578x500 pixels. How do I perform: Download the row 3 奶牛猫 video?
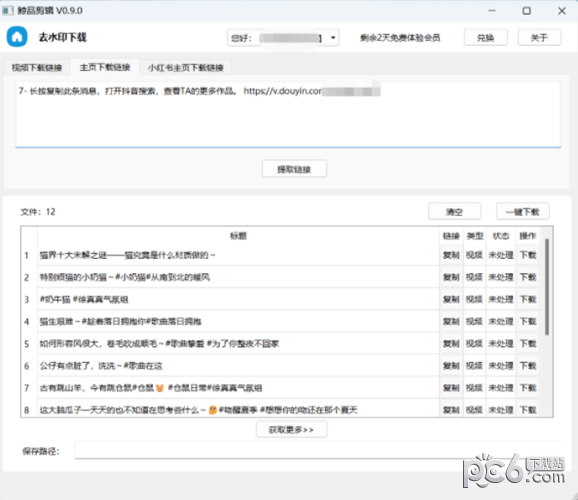[x=528, y=299]
